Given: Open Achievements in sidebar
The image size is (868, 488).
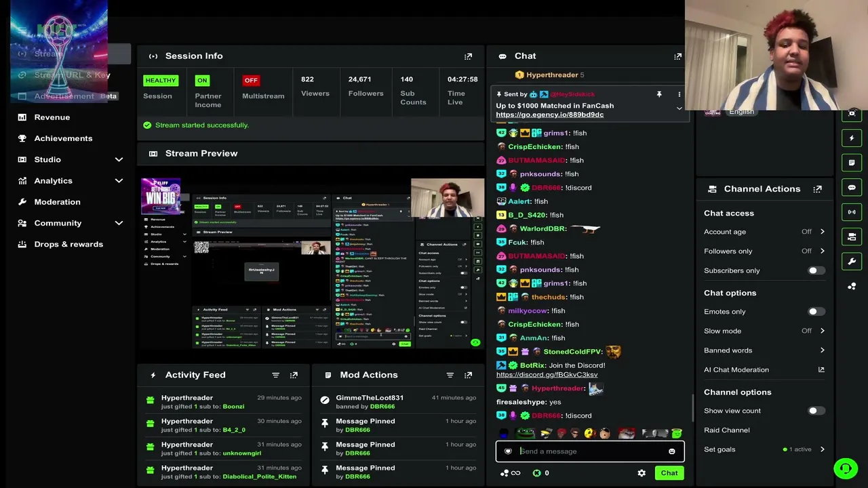Looking at the screenshot, I should (63, 138).
